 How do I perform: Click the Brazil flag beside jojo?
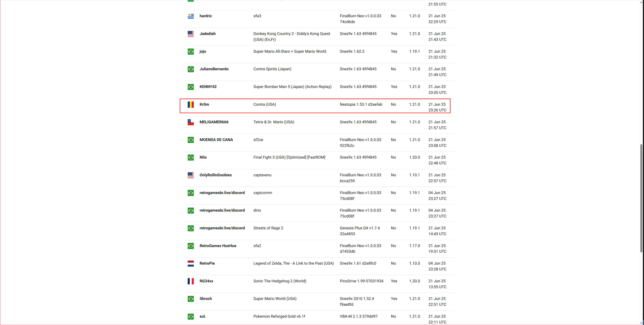(x=191, y=52)
